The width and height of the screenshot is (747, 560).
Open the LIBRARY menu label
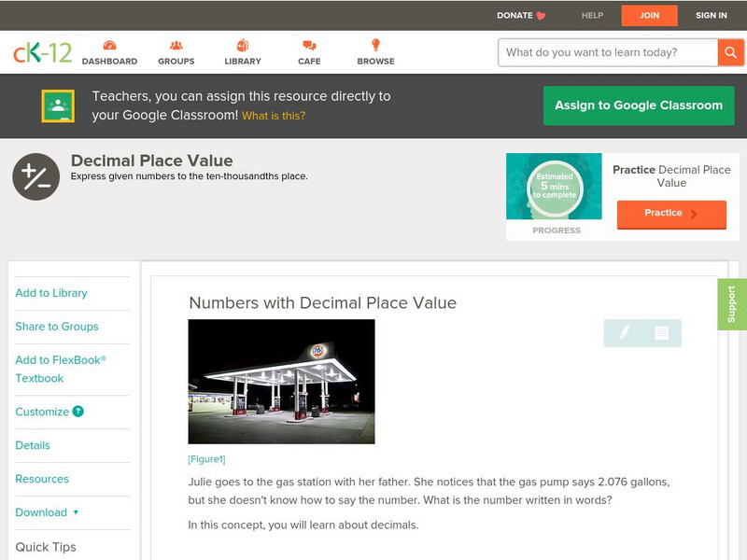tap(243, 62)
